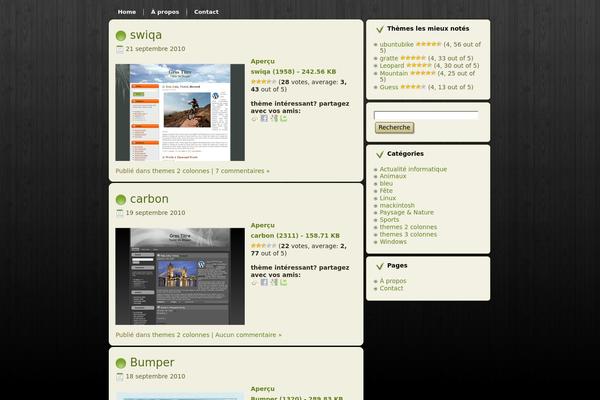The width and height of the screenshot is (600, 400).
Task: Open Mountain in top rated themes
Action: point(394,73)
